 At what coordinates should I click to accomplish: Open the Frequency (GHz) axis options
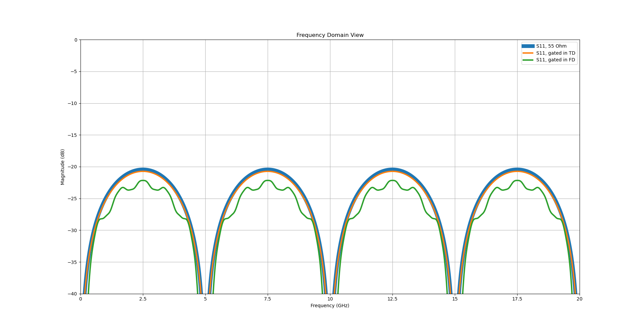[x=330, y=306]
